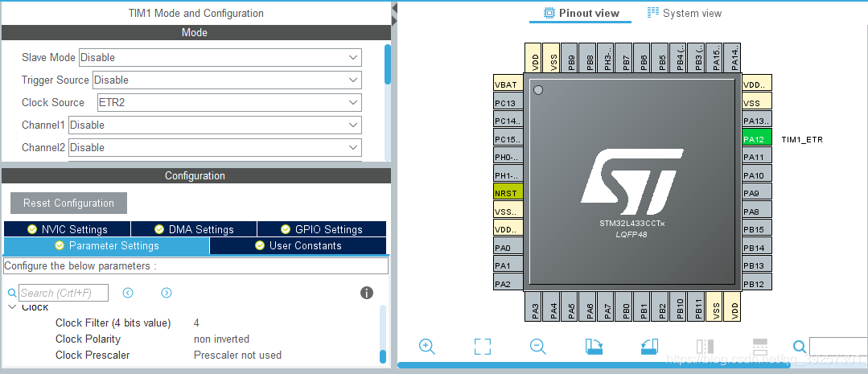
Task: Open the DMA Settings tab
Action: [x=194, y=229]
